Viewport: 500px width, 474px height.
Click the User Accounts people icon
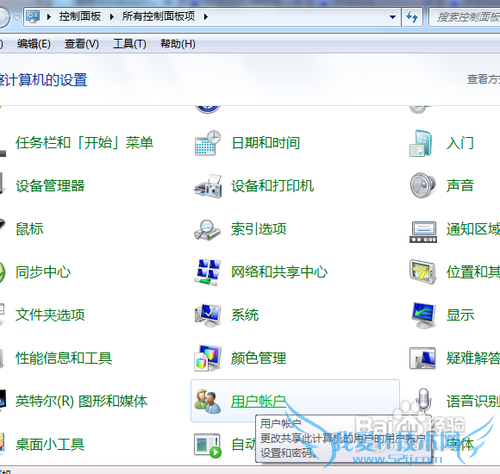(208, 401)
